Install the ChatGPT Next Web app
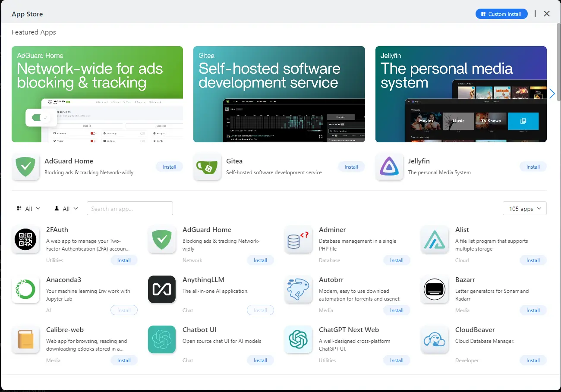Image resolution: width=561 pixels, height=392 pixels. [397, 361]
